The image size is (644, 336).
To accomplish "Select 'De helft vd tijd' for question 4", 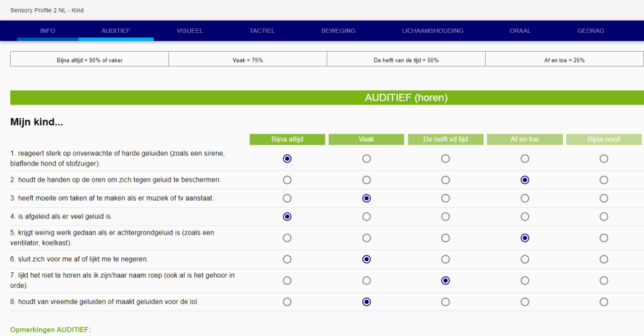I will (x=445, y=217).
